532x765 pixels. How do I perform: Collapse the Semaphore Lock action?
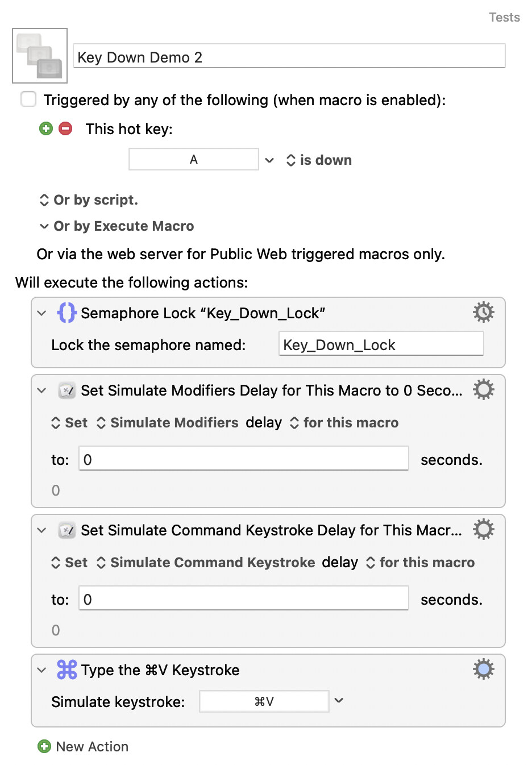41,313
